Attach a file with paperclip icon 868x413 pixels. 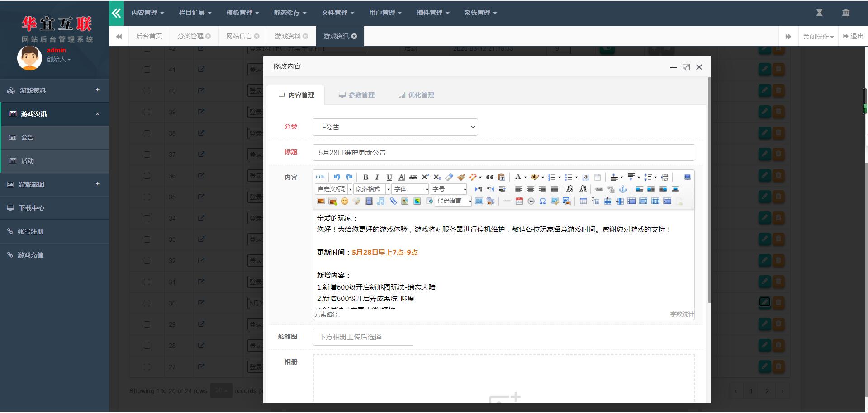coord(393,201)
